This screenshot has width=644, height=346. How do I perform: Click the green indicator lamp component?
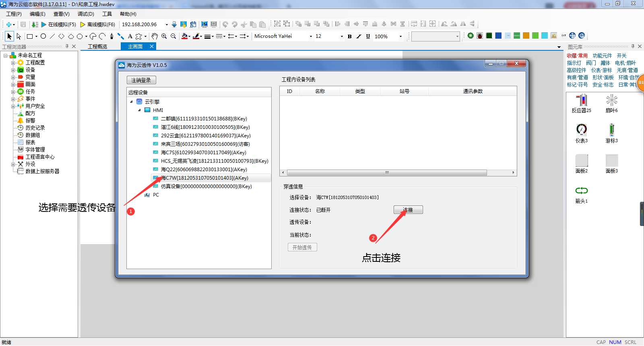471,36
